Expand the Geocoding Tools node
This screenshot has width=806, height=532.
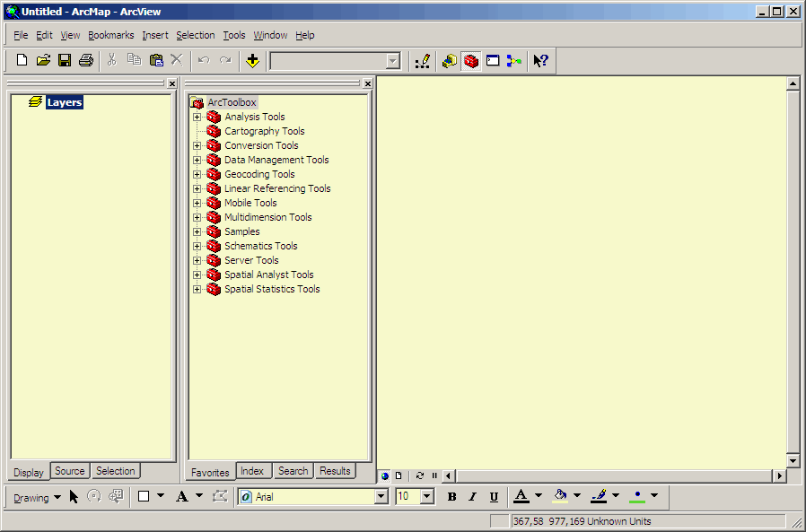coord(197,175)
